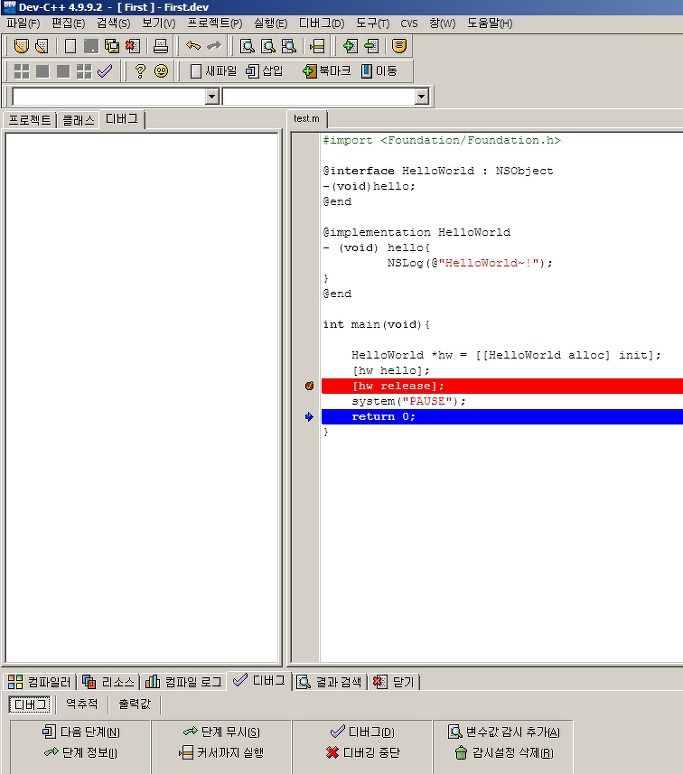Screen dimensions: 683x774
Task: Open the CVS menu
Action: (409, 23)
